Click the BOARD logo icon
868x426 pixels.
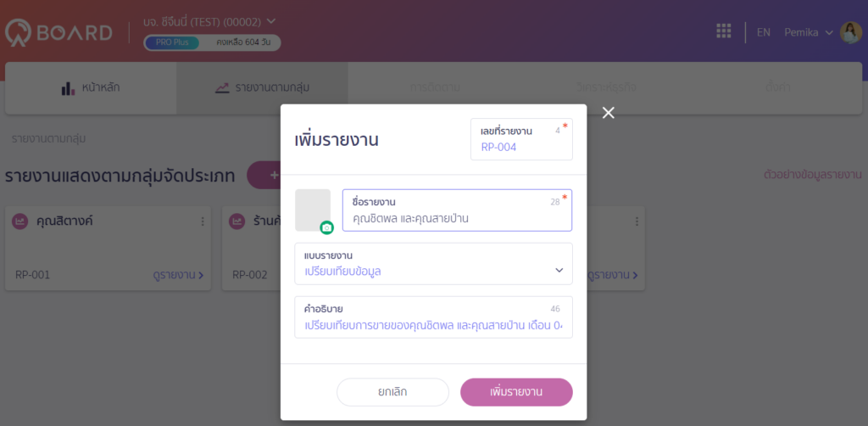pos(19,32)
